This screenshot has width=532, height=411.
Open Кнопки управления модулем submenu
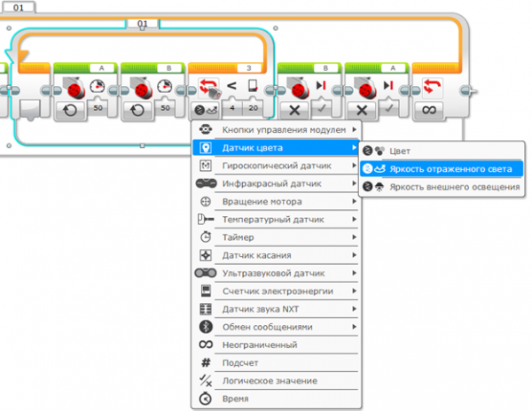[x=276, y=130]
